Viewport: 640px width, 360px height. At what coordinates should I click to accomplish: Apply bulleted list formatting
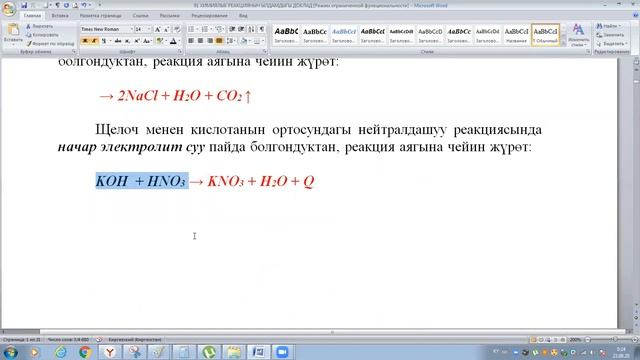tap(192, 29)
